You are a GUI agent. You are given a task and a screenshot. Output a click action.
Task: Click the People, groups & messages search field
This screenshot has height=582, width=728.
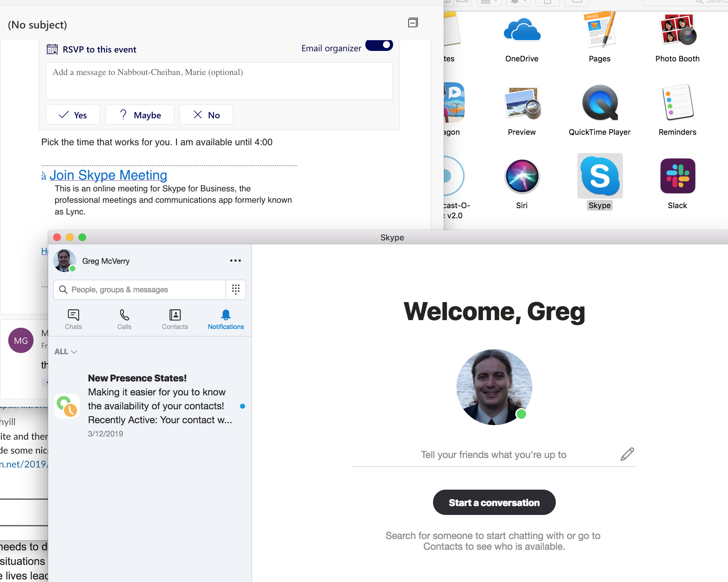tap(140, 289)
